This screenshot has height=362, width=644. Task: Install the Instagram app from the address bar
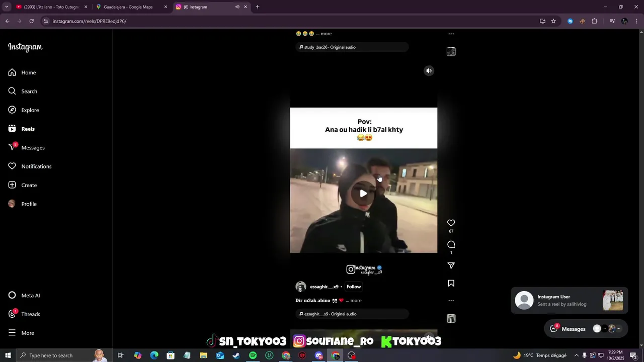[542, 21]
